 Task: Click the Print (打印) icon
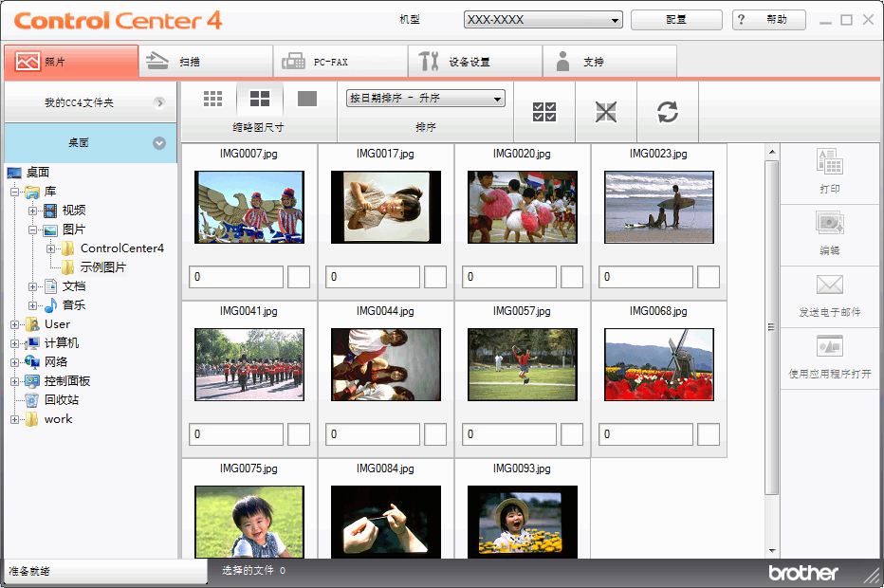pos(830,162)
